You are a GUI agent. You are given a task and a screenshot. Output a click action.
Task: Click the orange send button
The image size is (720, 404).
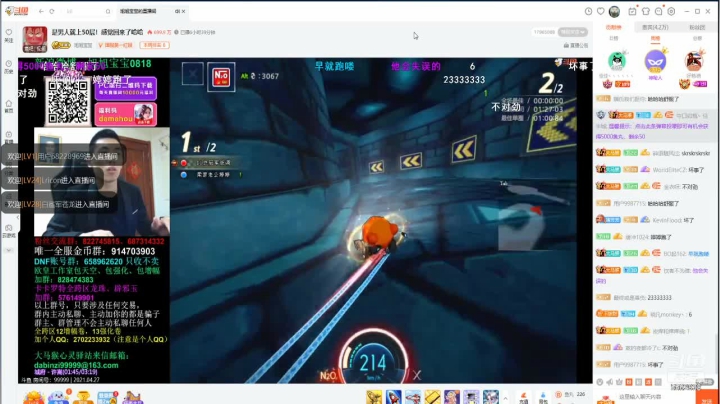point(707,397)
